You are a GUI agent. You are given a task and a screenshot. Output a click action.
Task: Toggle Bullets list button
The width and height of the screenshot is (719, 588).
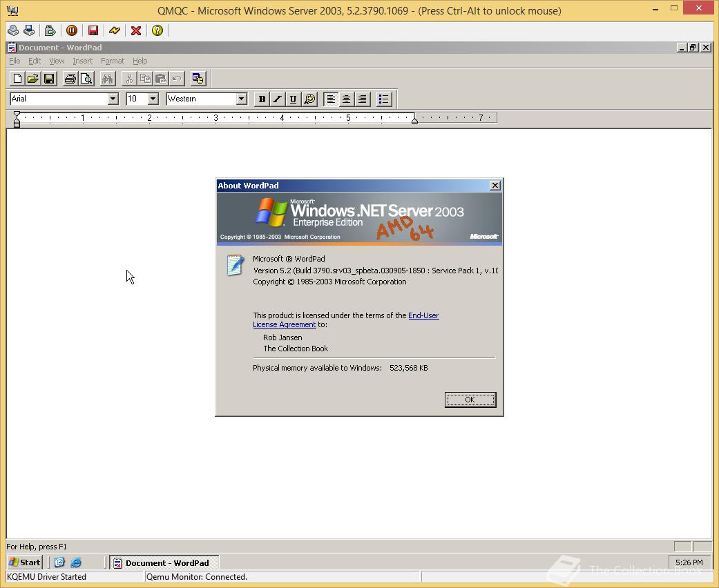[384, 99]
